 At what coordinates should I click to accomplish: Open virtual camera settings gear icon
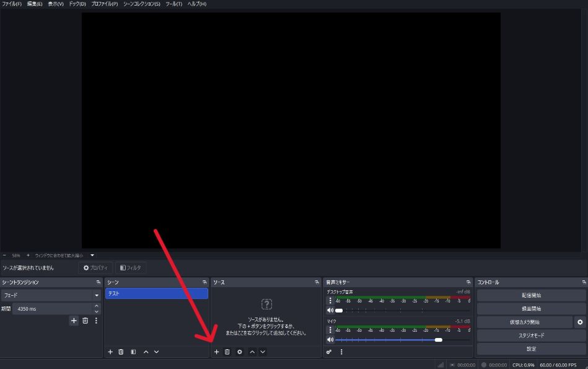coord(580,322)
